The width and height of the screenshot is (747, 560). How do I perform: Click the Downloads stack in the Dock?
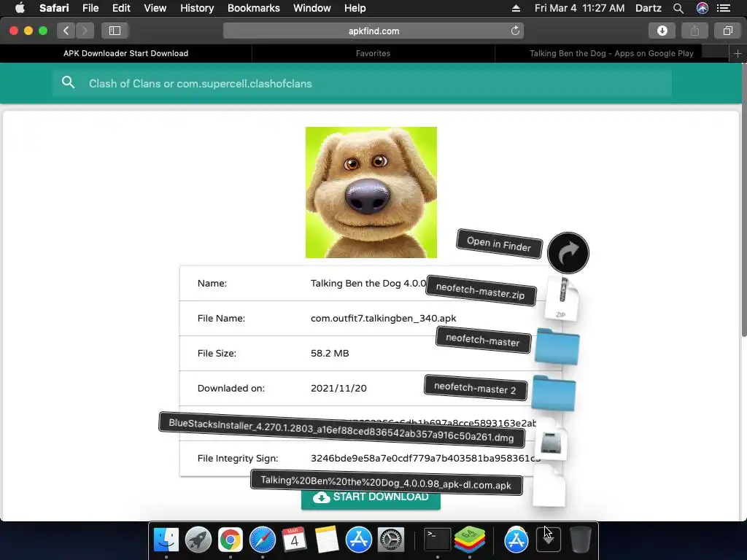549,540
